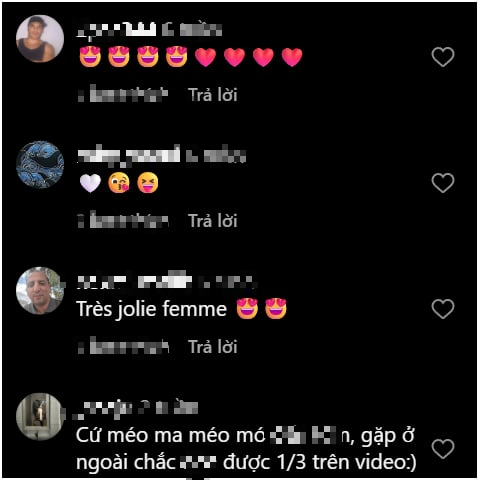479x480 pixels.
Task: Open blurred username above 'Très jolie femme'
Action: tap(135, 281)
